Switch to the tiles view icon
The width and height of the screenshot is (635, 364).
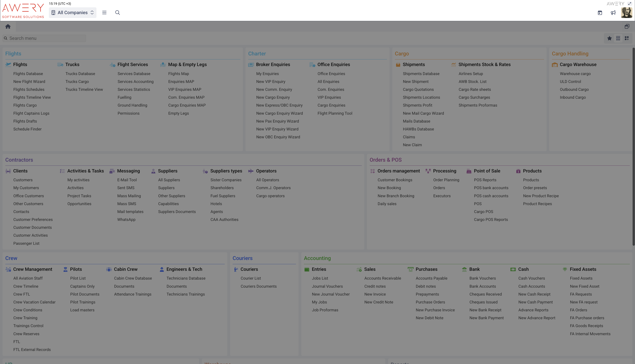[627, 38]
